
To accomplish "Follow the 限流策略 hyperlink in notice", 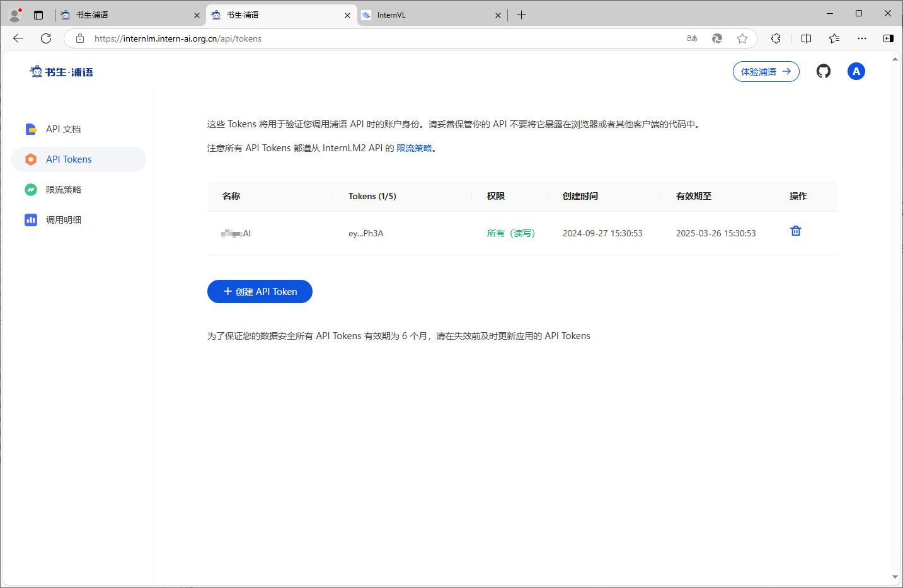I will coord(414,148).
